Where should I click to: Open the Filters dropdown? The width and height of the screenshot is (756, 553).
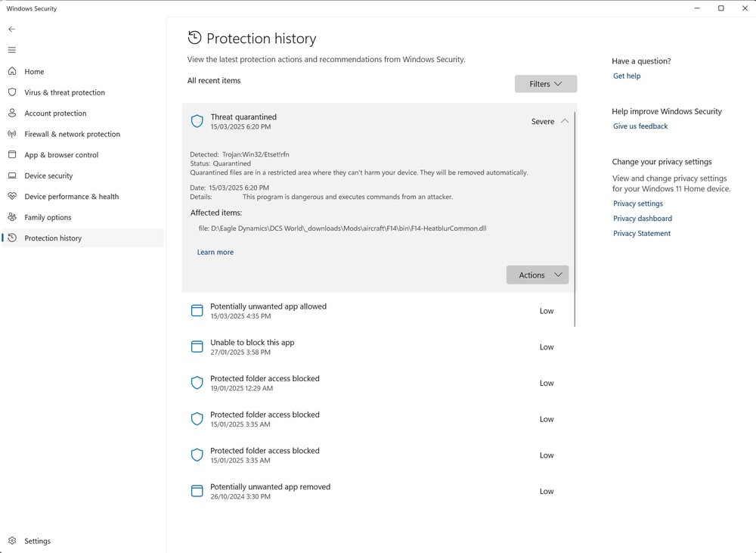pos(545,84)
